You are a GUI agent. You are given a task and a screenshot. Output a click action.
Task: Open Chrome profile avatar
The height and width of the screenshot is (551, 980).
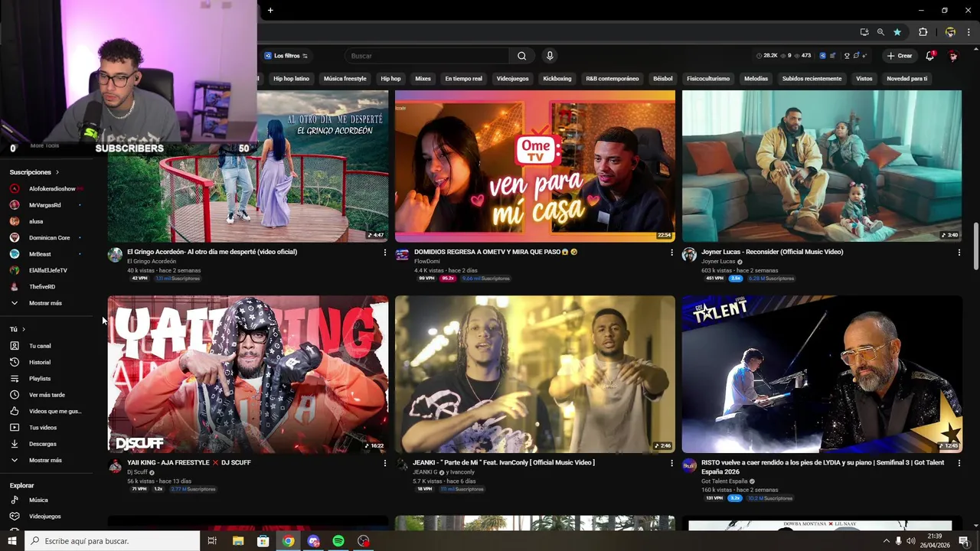[x=950, y=32]
